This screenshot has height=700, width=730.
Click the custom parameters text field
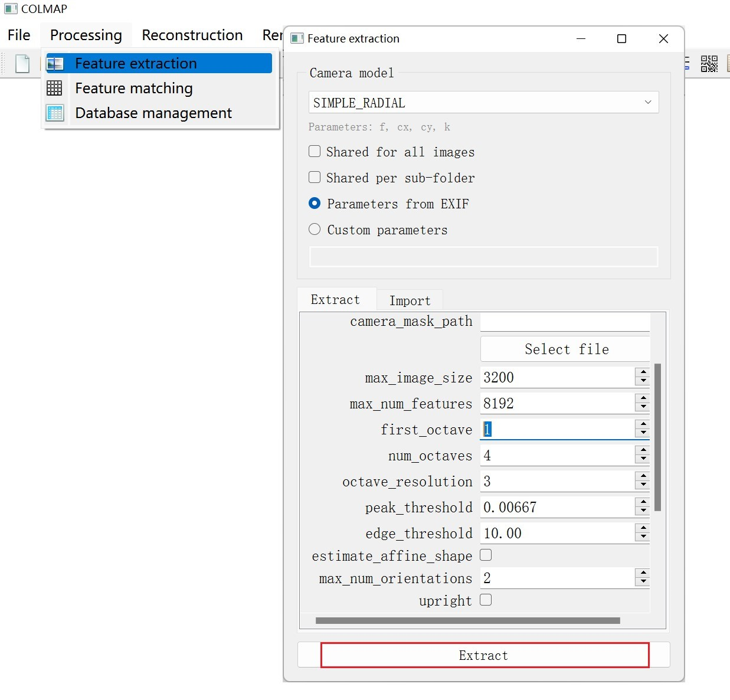coord(483,257)
